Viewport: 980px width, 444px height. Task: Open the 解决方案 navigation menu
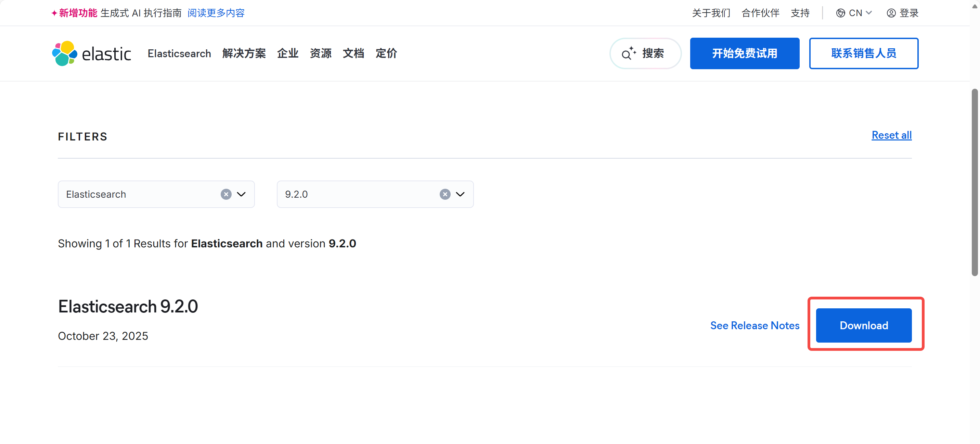[244, 53]
